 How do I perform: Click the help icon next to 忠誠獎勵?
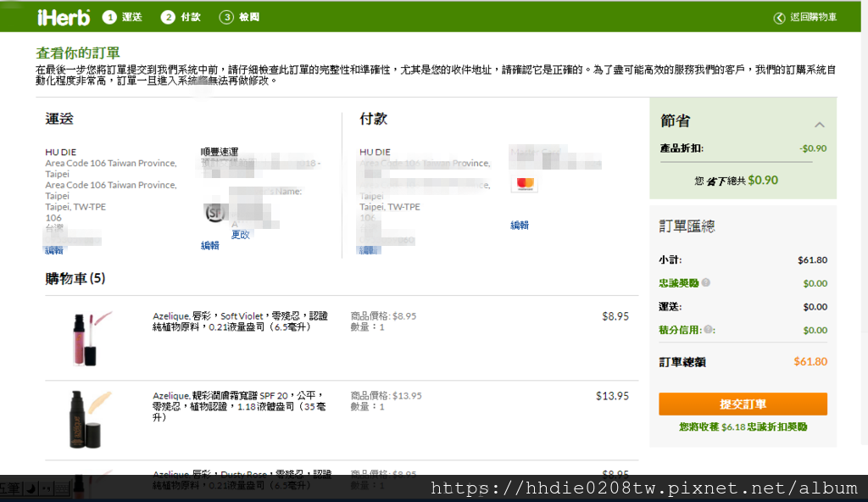tap(706, 282)
